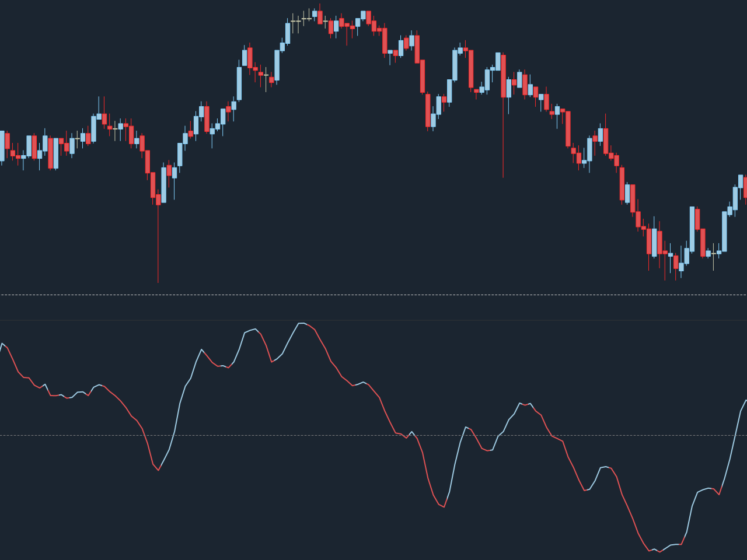Select the tall blue candle that starts the rally to the top
Viewport: 747px width, 560px height.
pyautogui.click(x=239, y=83)
